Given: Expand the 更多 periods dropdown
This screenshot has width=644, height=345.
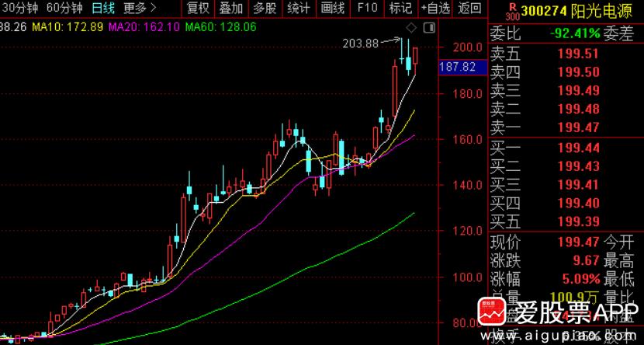Looking at the screenshot, I should pyautogui.click(x=140, y=8).
